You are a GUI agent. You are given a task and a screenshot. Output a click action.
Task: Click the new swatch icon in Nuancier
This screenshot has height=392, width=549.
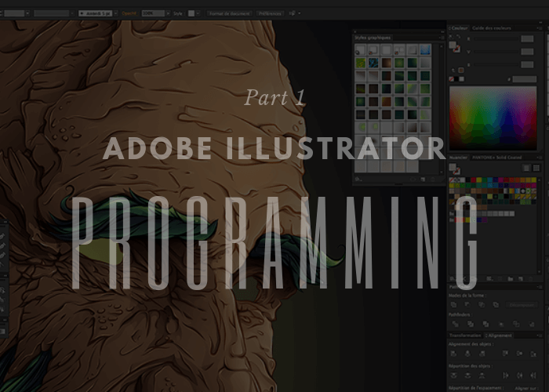click(521, 279)
